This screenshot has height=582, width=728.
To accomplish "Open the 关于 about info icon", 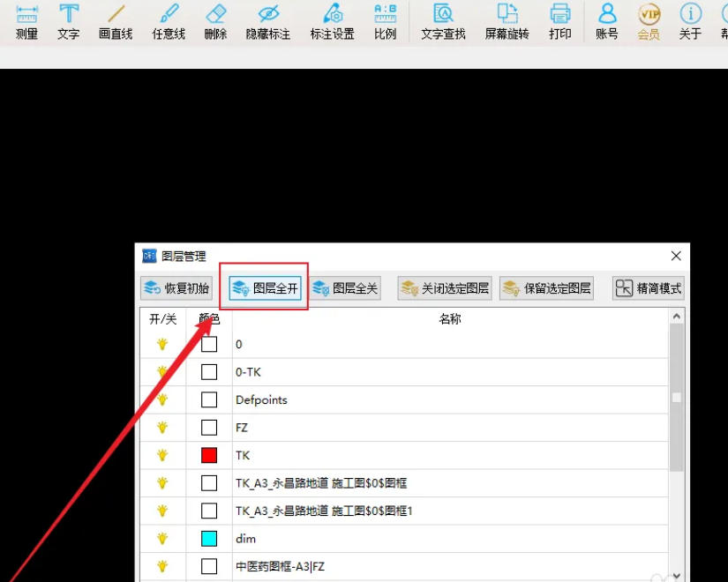I will 689,22.
